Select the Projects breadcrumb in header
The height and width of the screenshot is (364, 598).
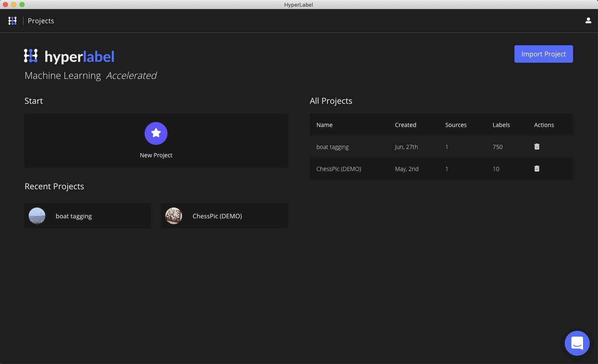click(41, 21)
